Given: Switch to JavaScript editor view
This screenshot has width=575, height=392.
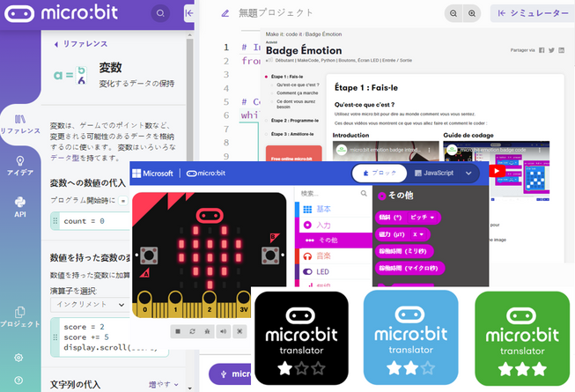Looking at the screenshot, I should tap(434, 173).
